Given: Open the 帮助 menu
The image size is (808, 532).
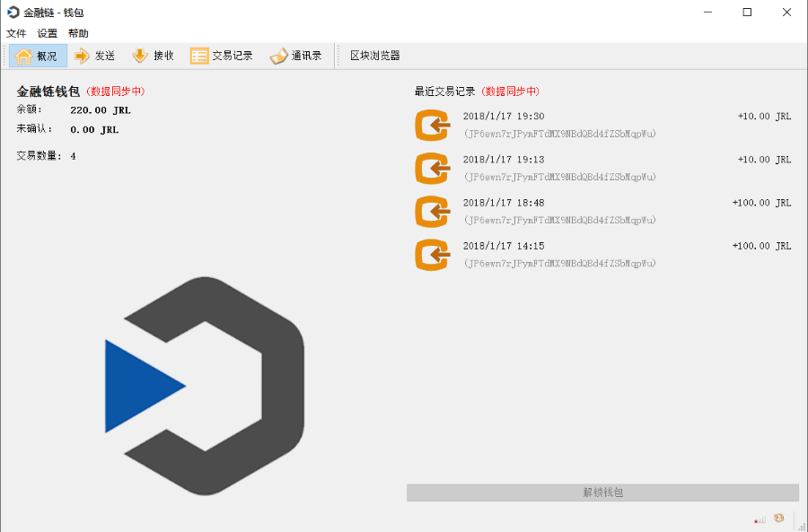Looking at the screenshot, I should click(x=78, y=33).
